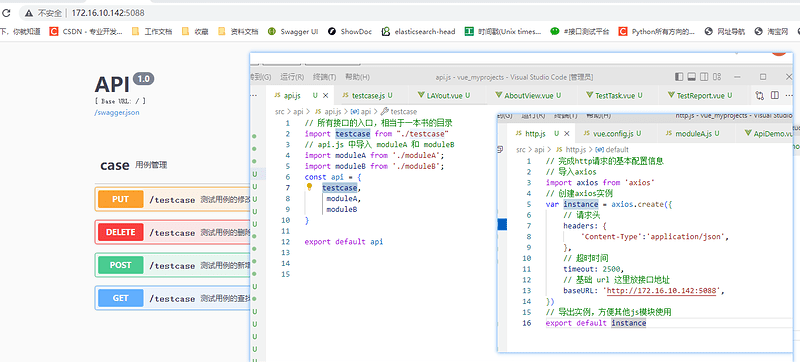Open the Python所有方向 bookmark
This screenshot has width=800, height=362.
(657, 32)
